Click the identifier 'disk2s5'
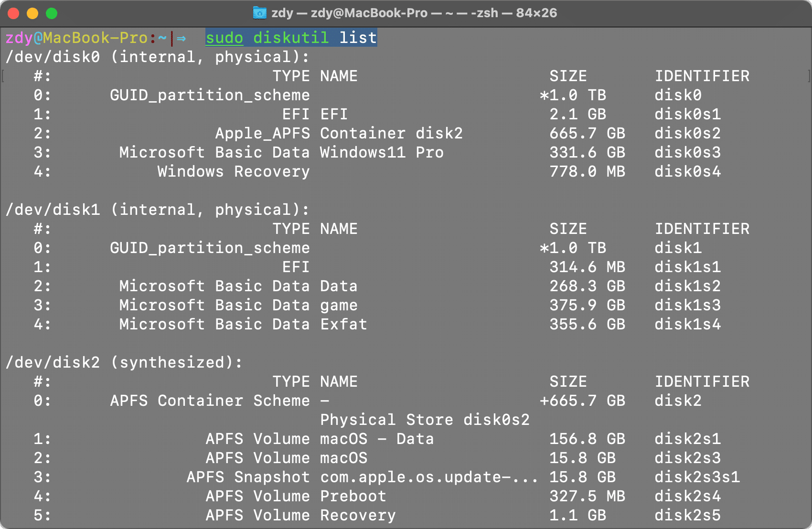 click(x=688, y=516)
